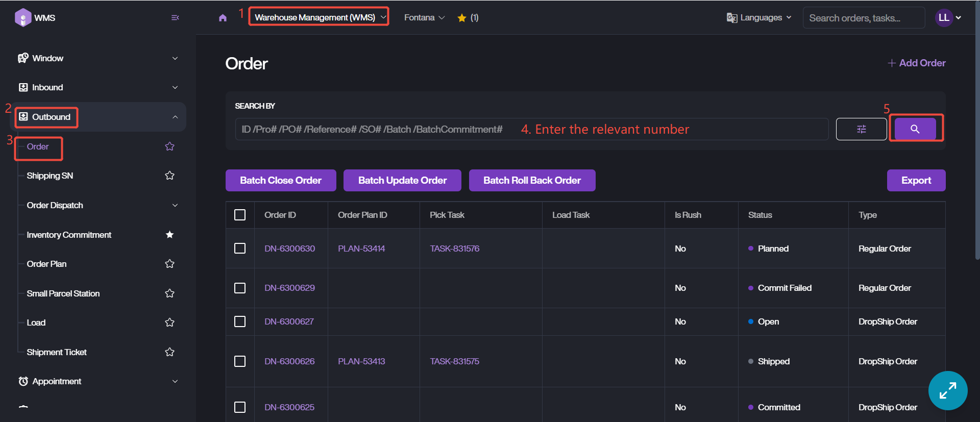Open the Warehouse Management (WMS) dropdown
This screenshot has height=422, width=980.
tap(319, 17)
